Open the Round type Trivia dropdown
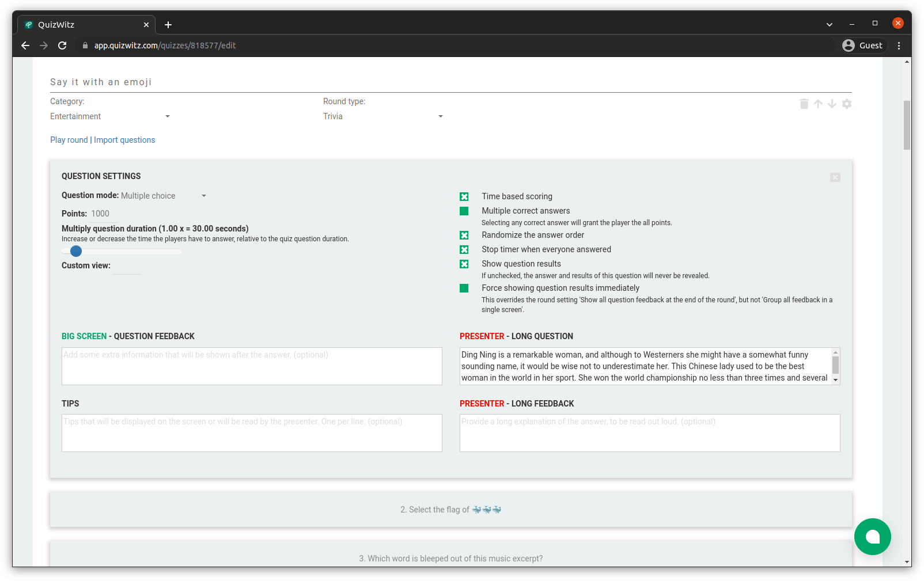This screenshot has height=581, width=924. (x=383, y=116)
